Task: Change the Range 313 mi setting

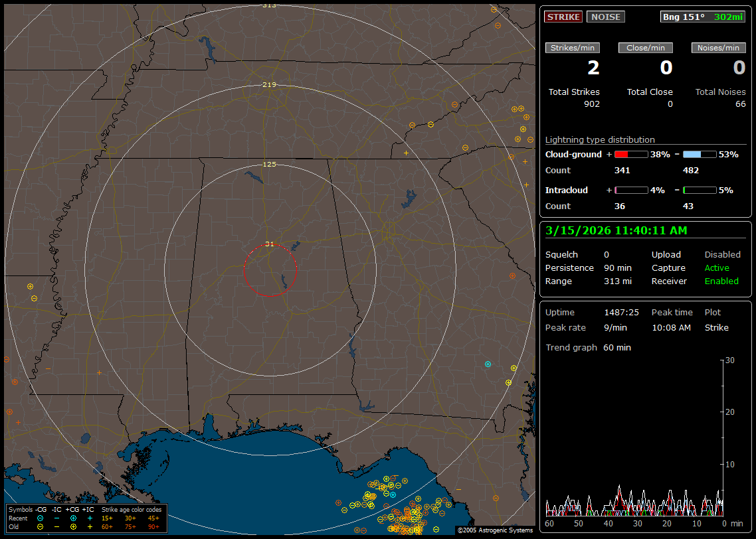Action: tap(618, 281)
